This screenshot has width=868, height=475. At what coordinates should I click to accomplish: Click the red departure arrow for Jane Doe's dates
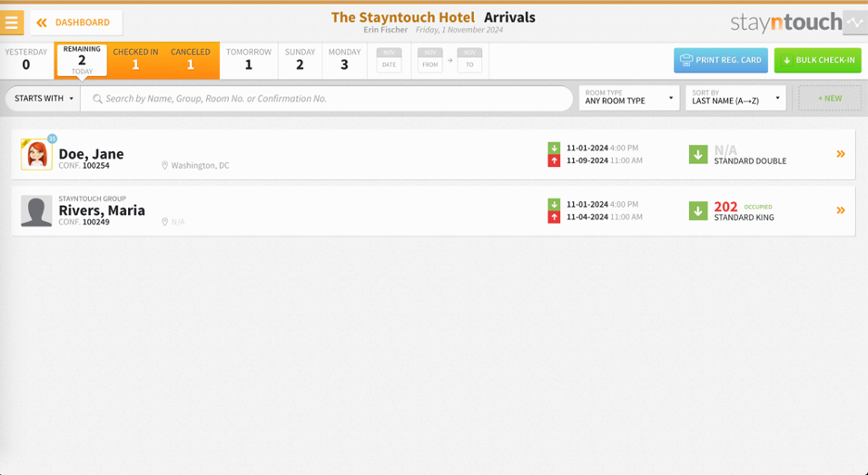[x=554, y=160]
